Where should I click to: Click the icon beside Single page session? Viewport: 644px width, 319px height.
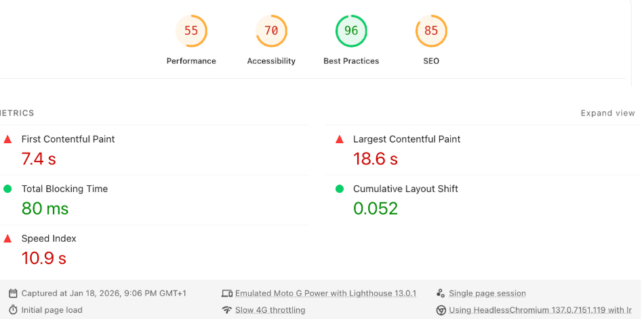point(441,294)
